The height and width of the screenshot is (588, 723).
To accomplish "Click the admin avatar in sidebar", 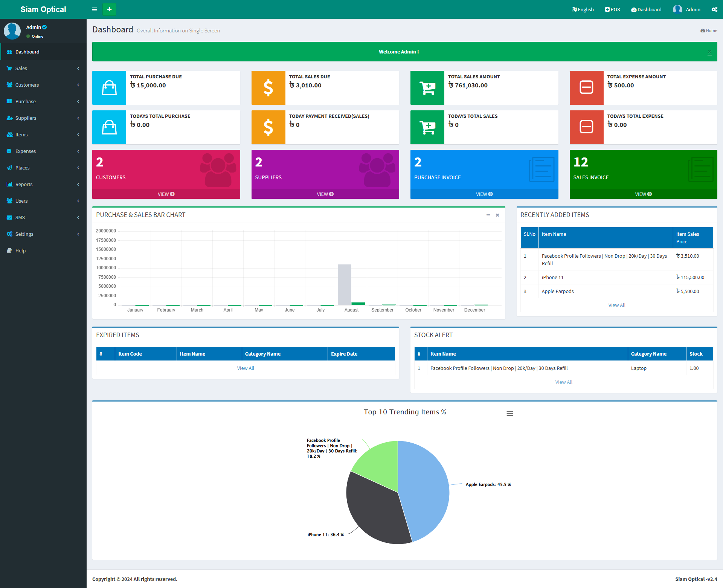I will coord(12,31).
